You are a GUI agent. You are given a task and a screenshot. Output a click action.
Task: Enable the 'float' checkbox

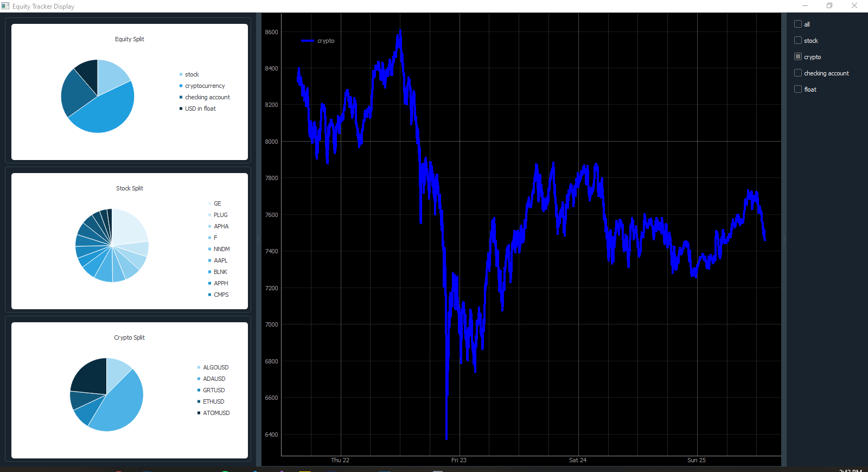[x=798, y=89]
